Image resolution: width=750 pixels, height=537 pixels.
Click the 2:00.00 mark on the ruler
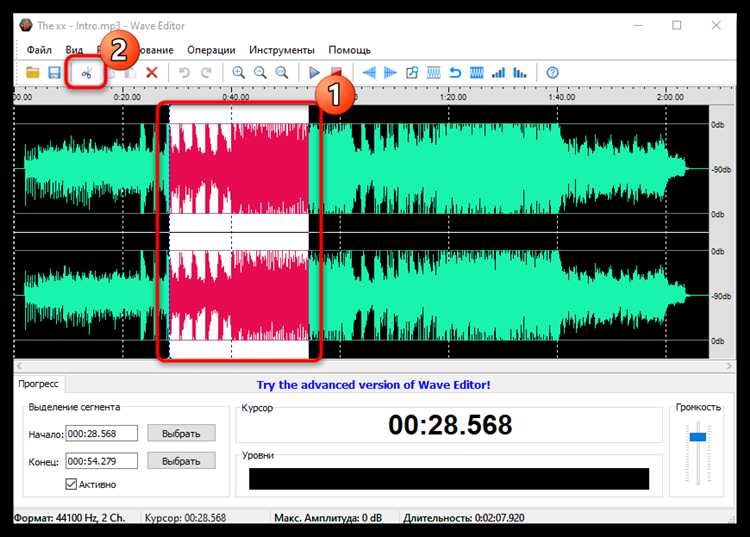coord(670,97)
